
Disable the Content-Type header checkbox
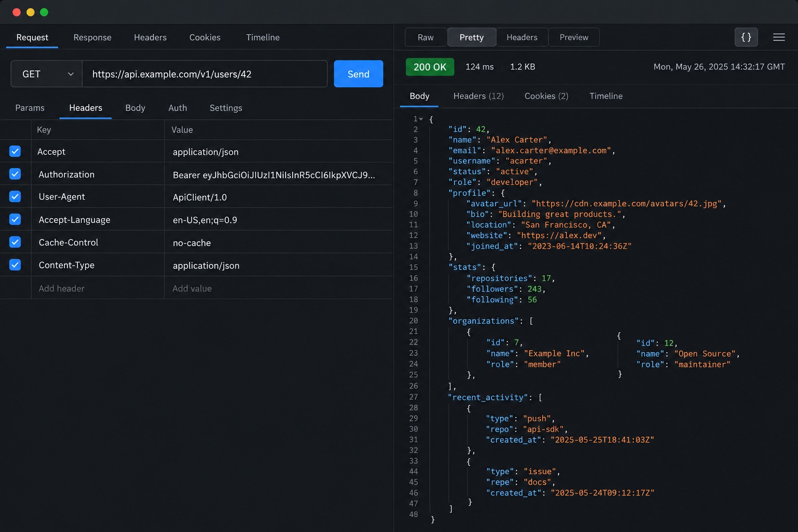coord(15,265)
